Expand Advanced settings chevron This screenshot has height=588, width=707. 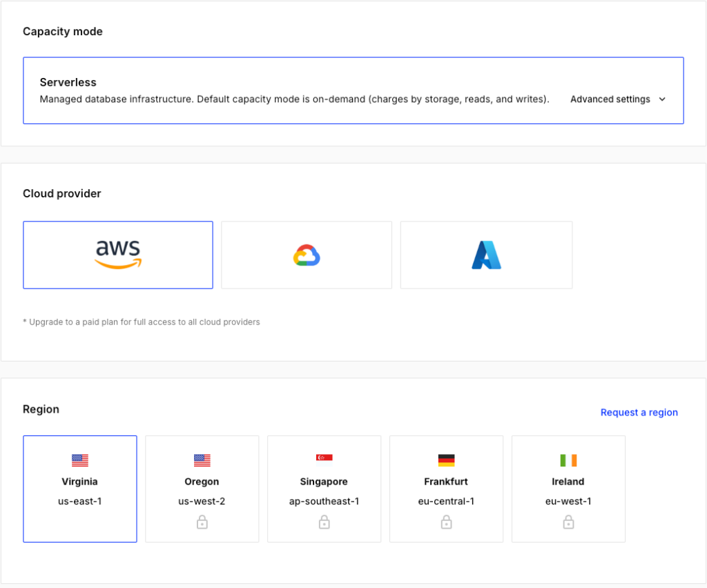662,99
